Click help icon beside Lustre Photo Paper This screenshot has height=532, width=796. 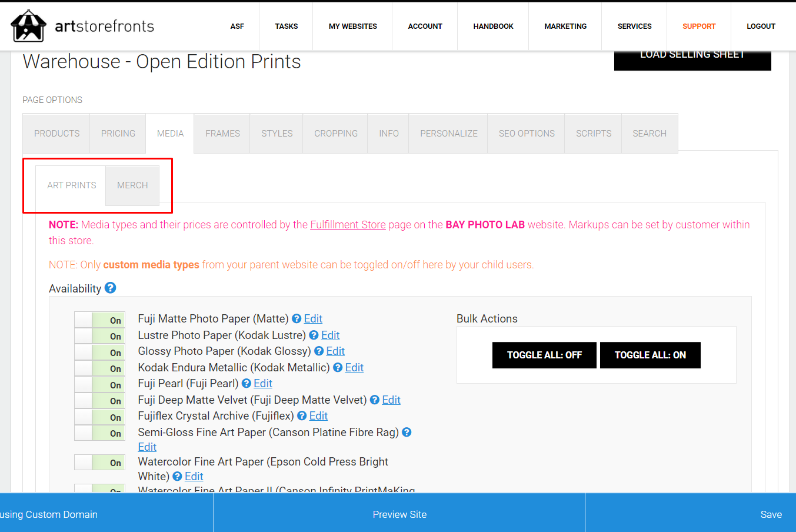tap(314, 335)
